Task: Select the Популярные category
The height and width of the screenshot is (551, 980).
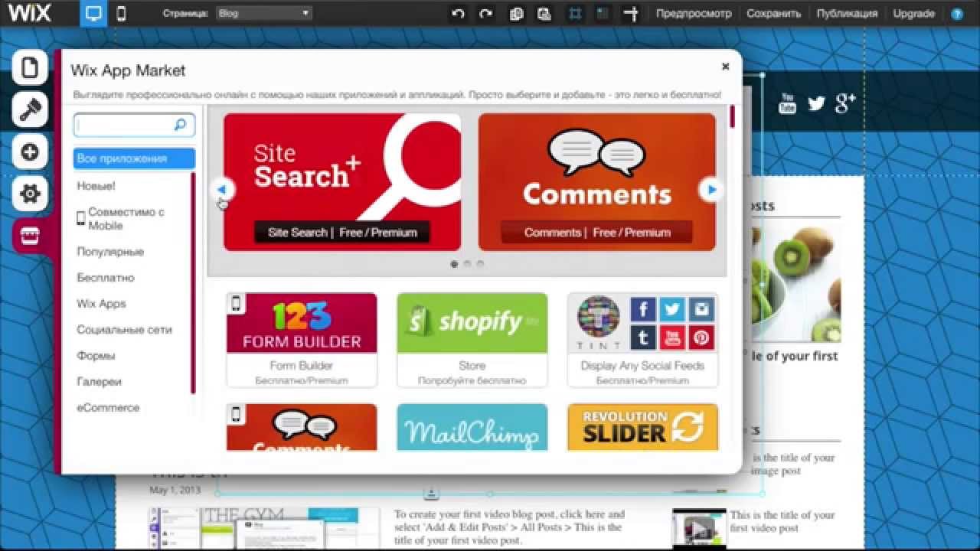Action: point(110,252)
